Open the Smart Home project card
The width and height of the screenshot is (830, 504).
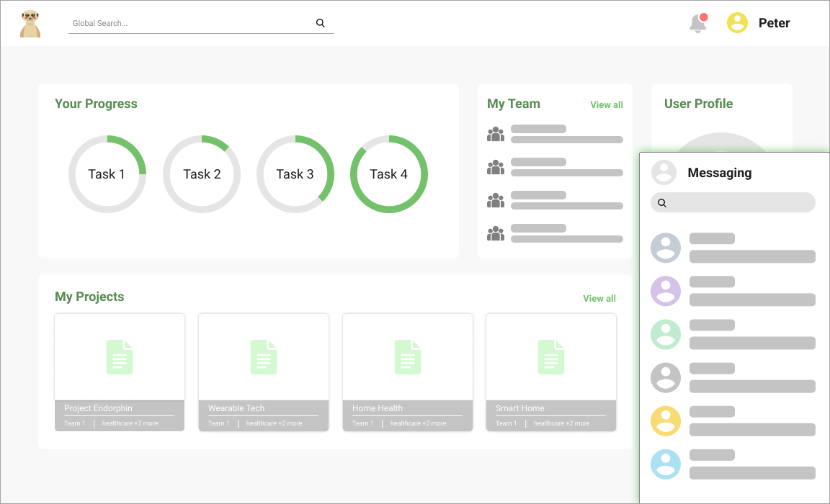click(551, 372)
